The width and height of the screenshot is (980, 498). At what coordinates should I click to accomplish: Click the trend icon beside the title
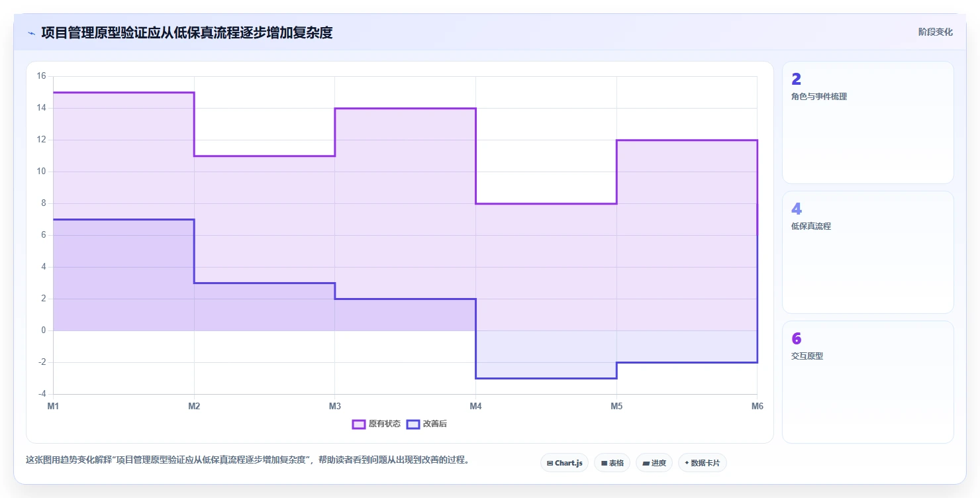pos(31,32)
